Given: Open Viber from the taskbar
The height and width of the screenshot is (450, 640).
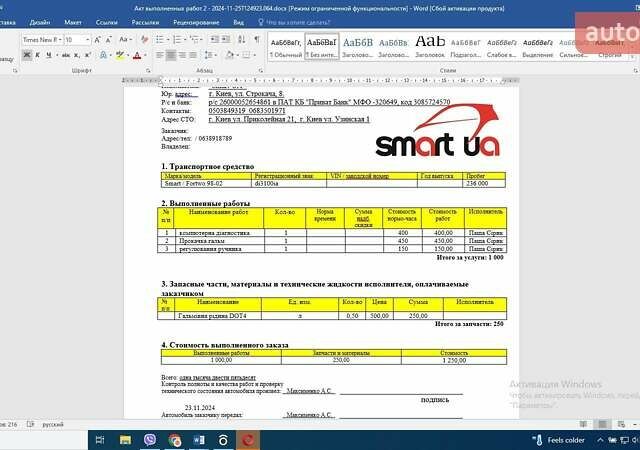Looking at the screenshot, I should click(x=150, y=440).
